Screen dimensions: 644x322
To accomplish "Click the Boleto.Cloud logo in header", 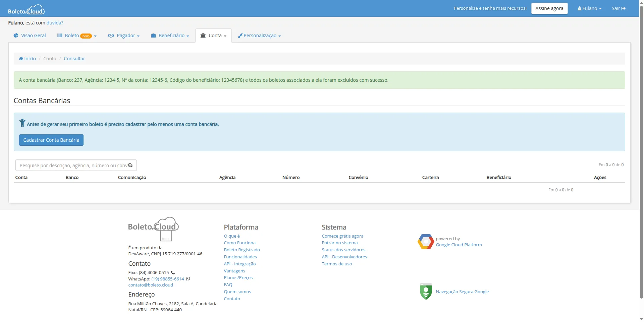I will (x=26, y=10).
